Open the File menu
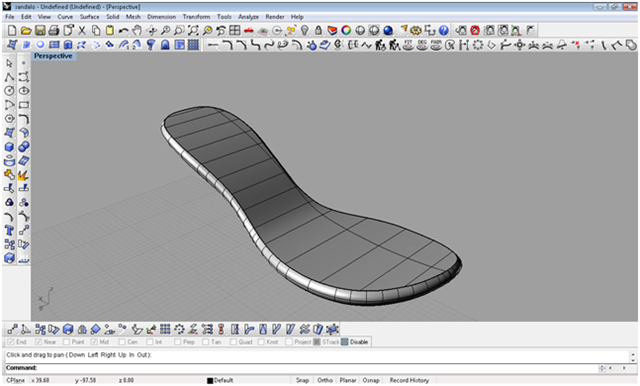640x386 pixels. point(10,17)
